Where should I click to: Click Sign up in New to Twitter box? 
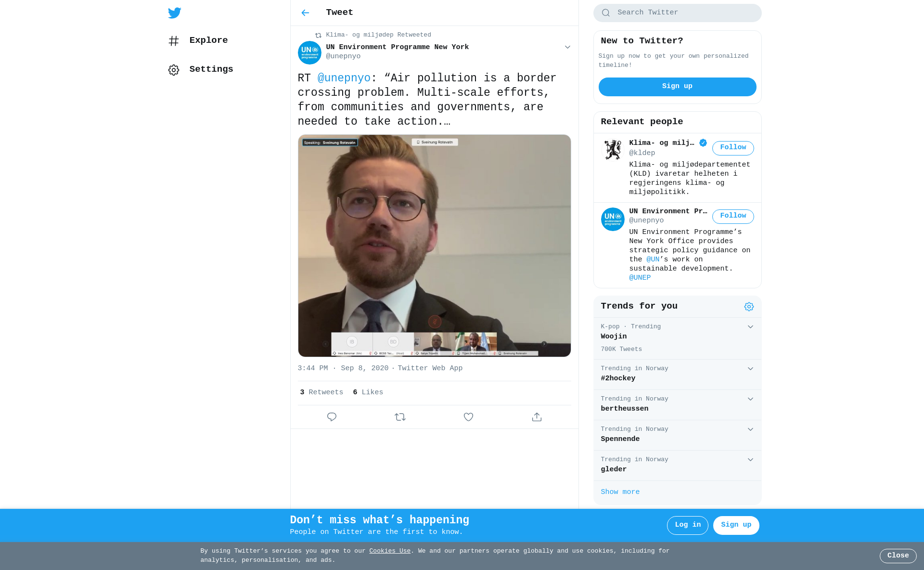(x=677, y=87)
